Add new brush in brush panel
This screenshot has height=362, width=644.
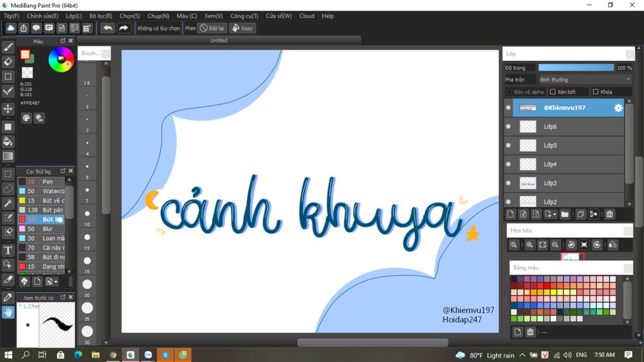37,282
